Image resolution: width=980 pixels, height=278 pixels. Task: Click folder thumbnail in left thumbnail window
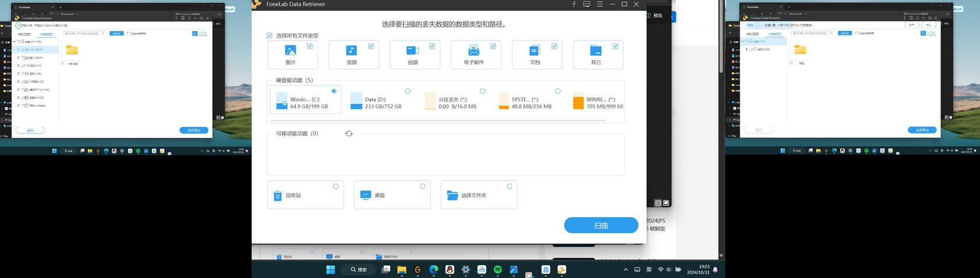72,50
